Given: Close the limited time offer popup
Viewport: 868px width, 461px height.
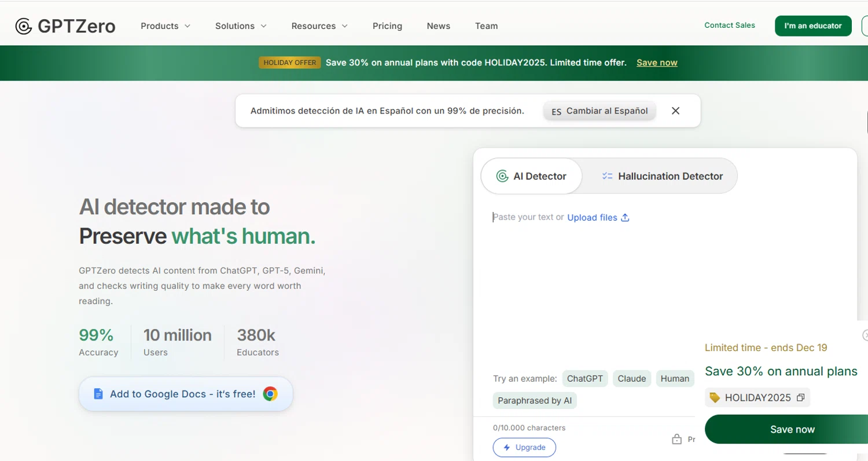Looking at the screenshot, I should click(865, 335).
